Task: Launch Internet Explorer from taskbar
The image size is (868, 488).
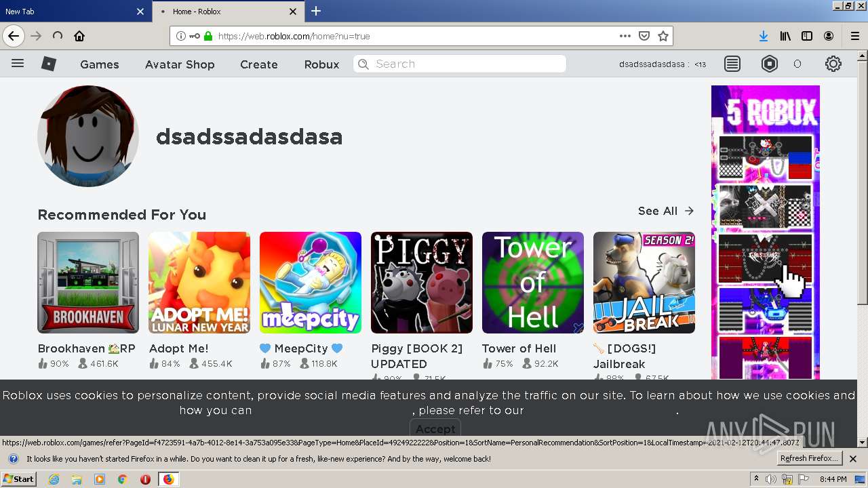Action: pos(54,479)
